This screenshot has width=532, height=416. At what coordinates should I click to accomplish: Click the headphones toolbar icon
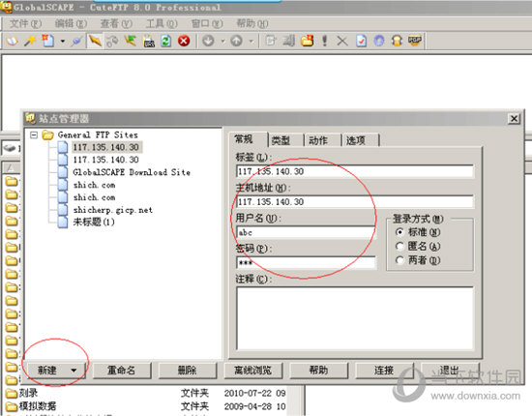(397, 42)
